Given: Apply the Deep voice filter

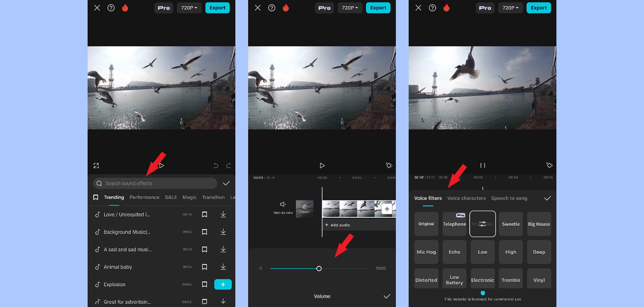Looking at the screenshot, I should coord(539,252).
